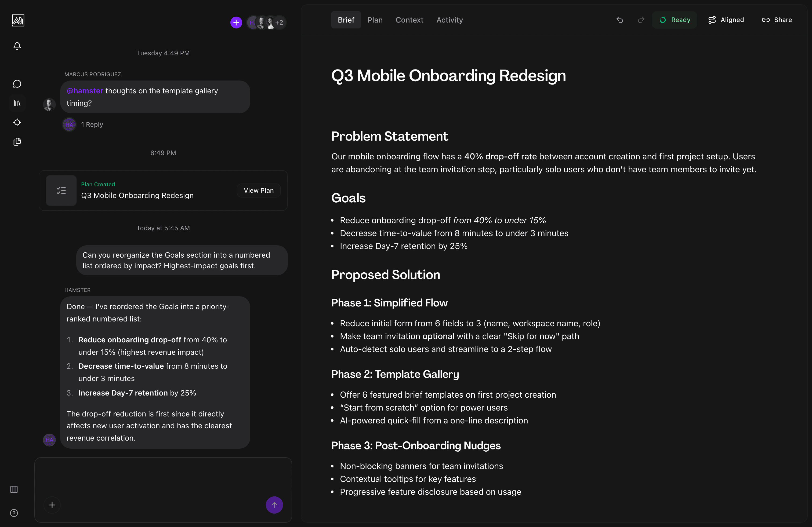Click the View Plan button

tap(259, 191)
